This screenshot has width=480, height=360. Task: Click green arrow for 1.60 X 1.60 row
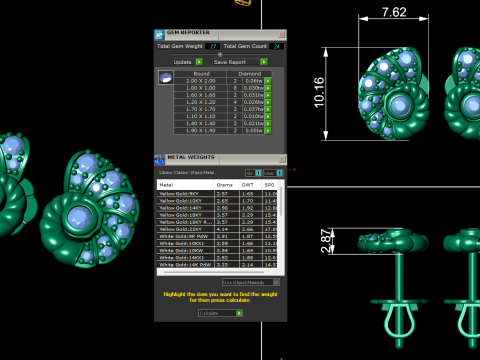tap(268, 95)
